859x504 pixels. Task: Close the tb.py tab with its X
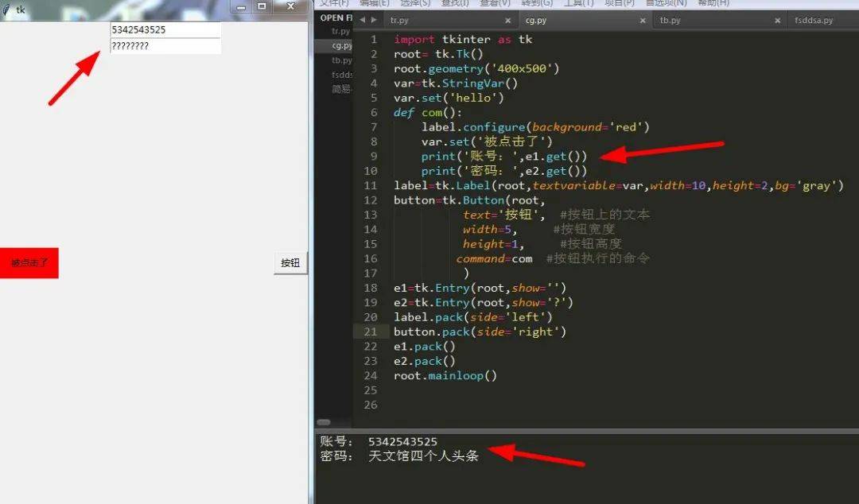[777, 20]
